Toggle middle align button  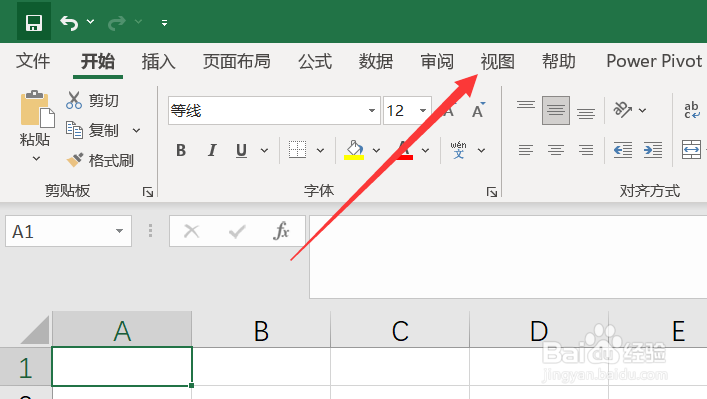[x=556, y=110]
